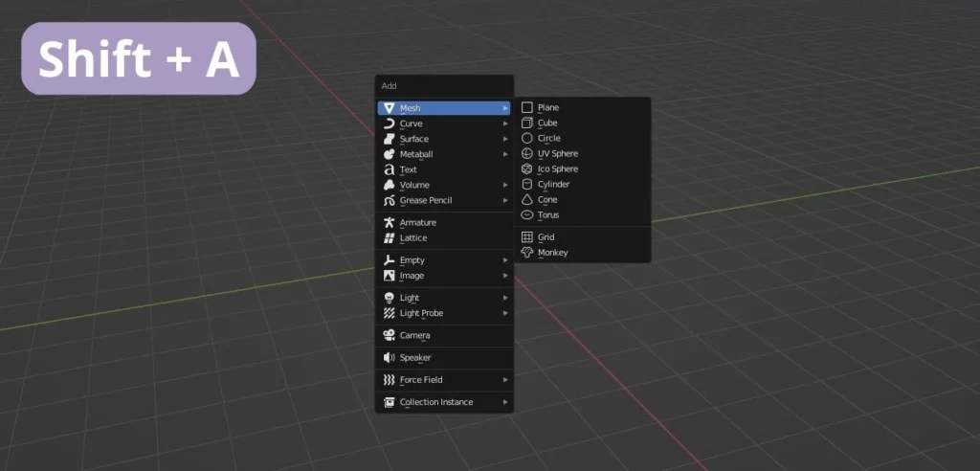
Task: Click the Monkey head icon
Action: (527, 253)
